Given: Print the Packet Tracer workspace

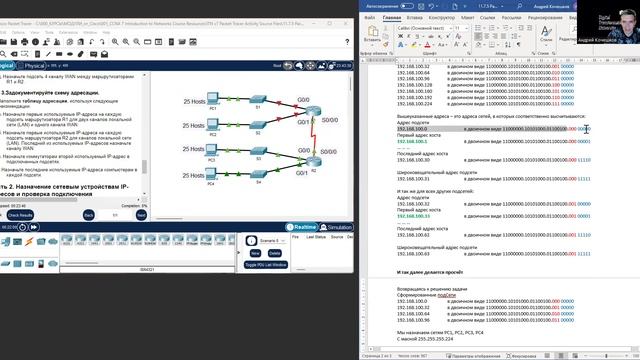Looking at the screenshot, I should pyautogui.click(x=24, y=42).
